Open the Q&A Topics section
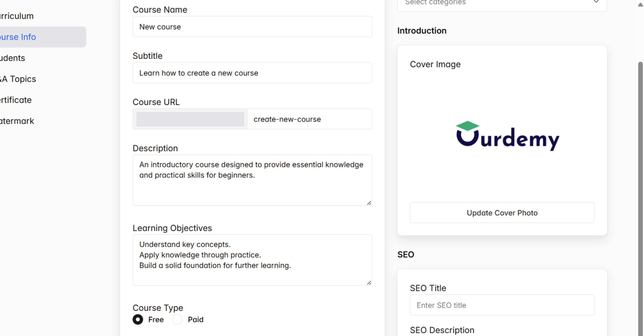Image resolution: width=644 pixels, height=336 pixels. point(18,79)
